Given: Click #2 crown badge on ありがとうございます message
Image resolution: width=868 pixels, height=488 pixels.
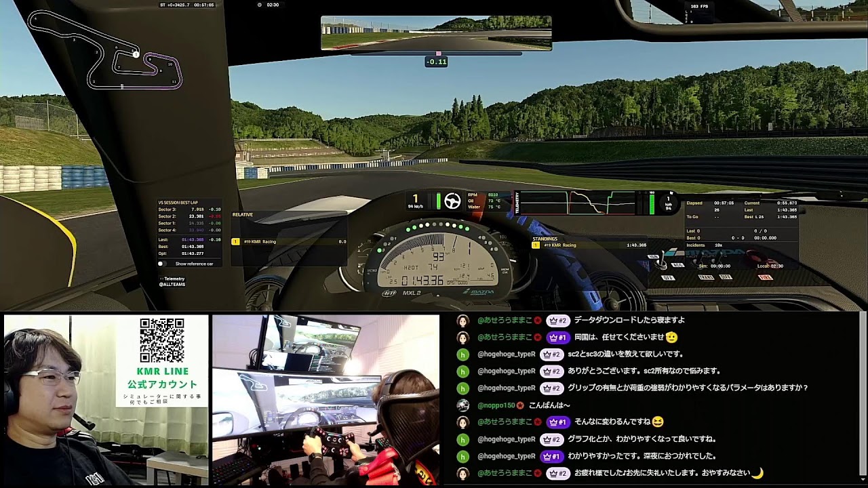Looking at the screenshot, I should (552, 371).
